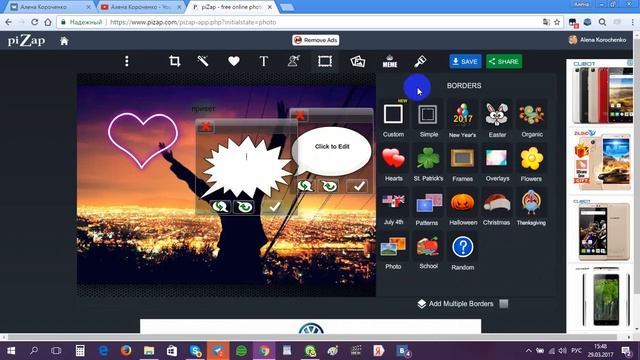640x360 pixels.
Task: Pick a Random border
Action: [x=462, y=251]
